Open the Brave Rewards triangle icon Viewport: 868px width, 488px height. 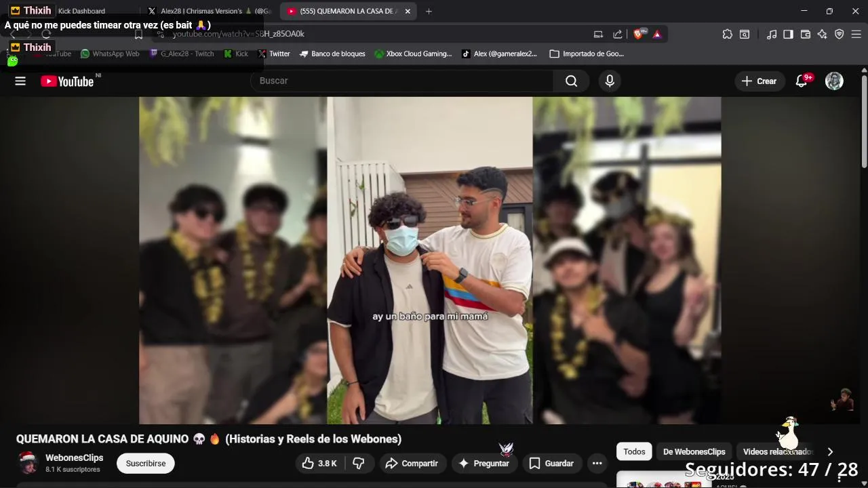[x=656, y=34]
